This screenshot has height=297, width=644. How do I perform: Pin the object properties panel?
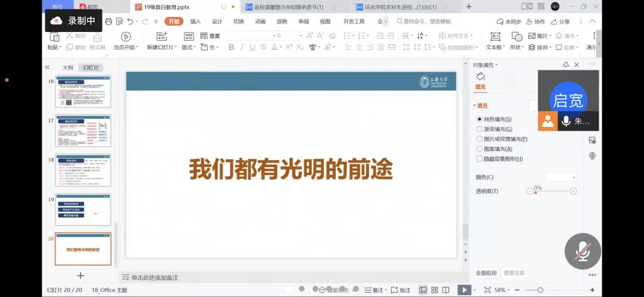coord(566,65)
